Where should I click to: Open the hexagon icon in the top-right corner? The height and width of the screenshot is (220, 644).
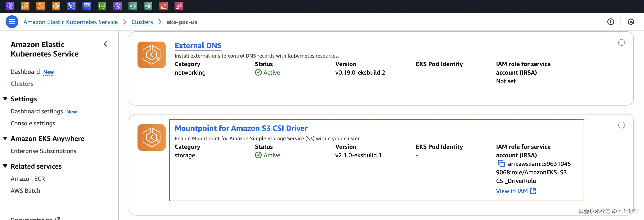631,22
